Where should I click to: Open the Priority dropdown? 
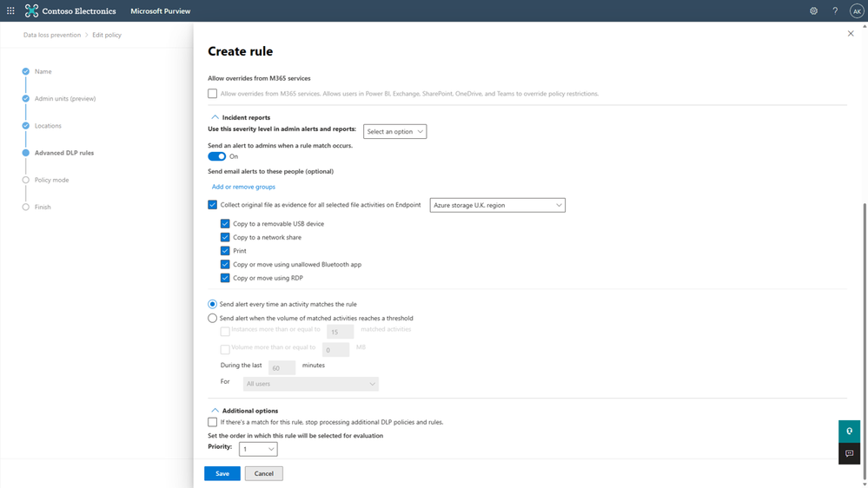coord(258,449)
